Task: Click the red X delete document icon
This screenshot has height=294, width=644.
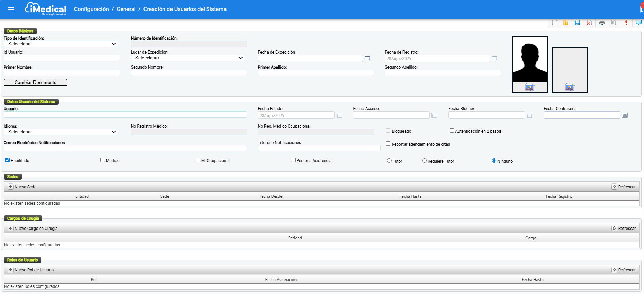Action: pyautogui.click(x=589, y=23)
